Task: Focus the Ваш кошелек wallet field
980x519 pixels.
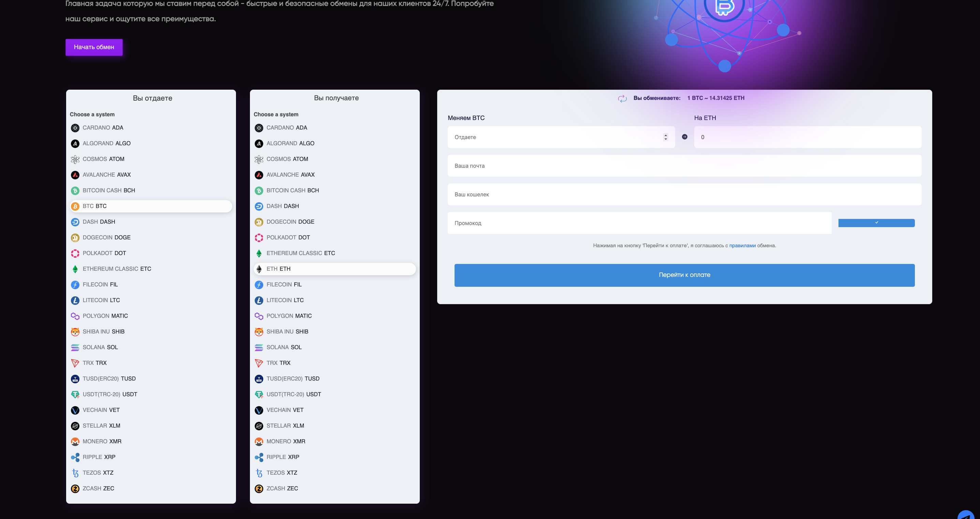Action: 684,194
